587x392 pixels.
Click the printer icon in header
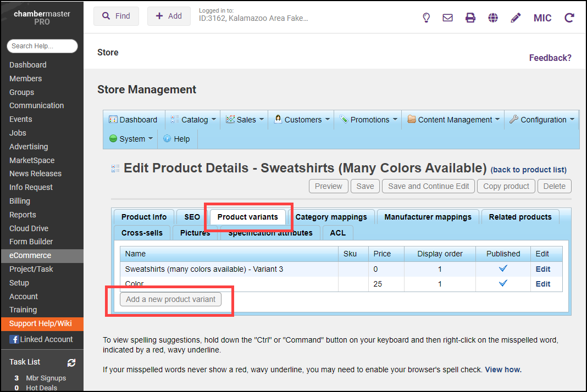coord(470,18)
